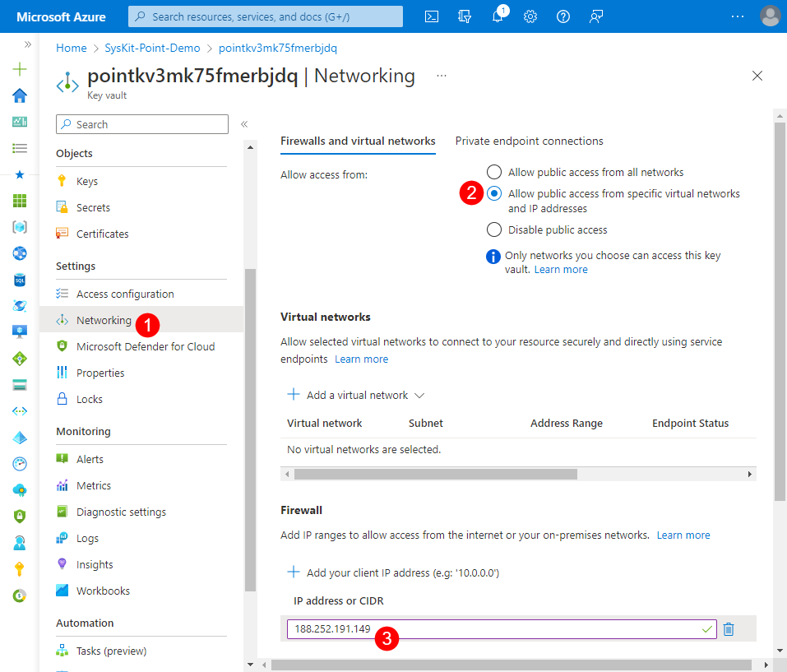Image resolution: width=787 pixels, height=672 pixels.
Task: Open the notifications bell
Action: coord(498,16)
